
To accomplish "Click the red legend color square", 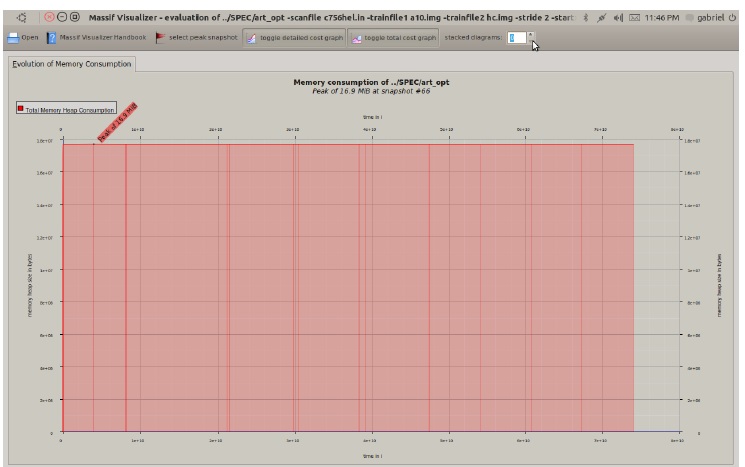I will pos(20,108).
